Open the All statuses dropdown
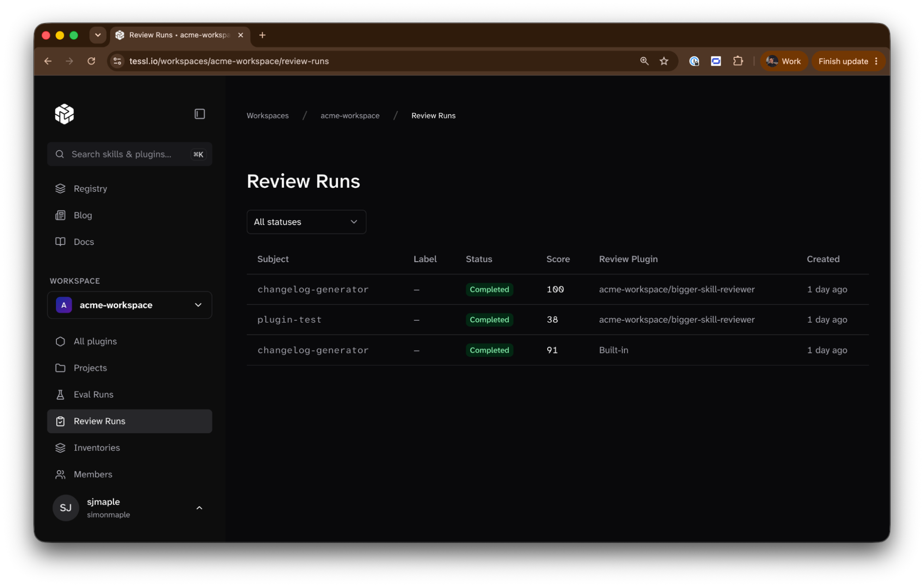Viewport: 924px width, 587px height. pos(306,222)
